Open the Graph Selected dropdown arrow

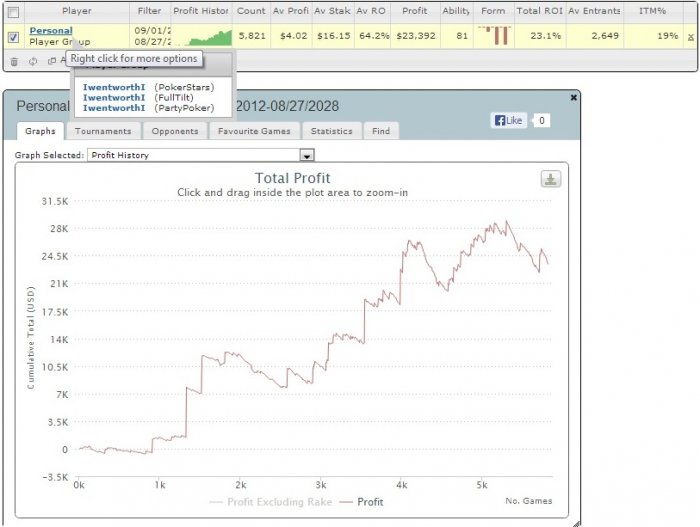click(x=307, y=155)
